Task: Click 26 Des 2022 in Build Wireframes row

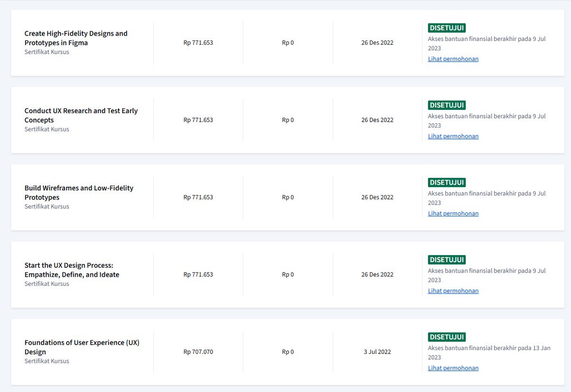Action: 377,197
